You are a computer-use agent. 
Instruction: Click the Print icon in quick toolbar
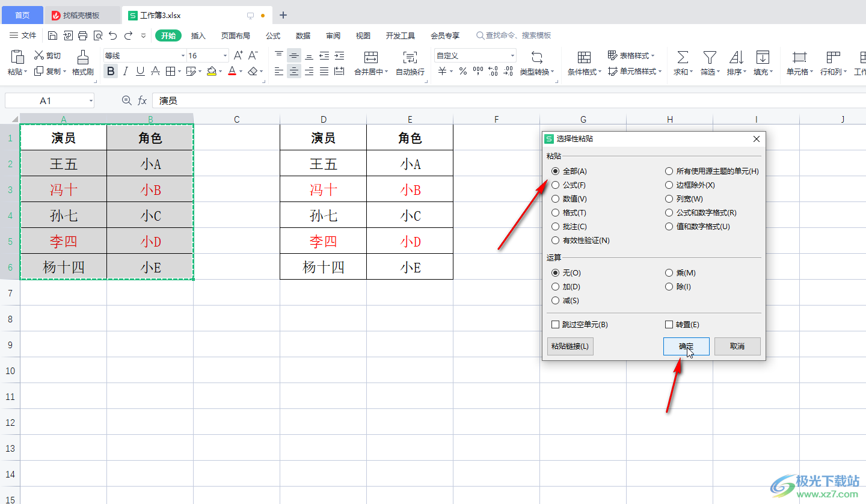click(83, 35)
